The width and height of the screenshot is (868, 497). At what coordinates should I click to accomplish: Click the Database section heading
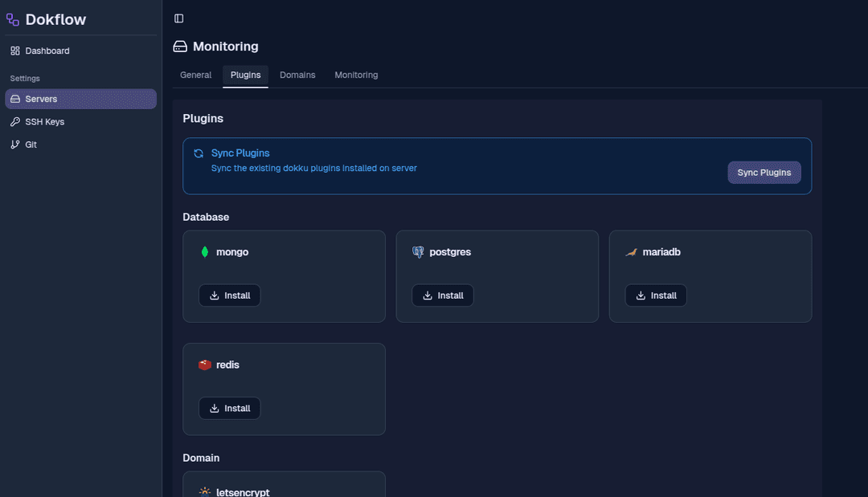pos(206,218)
